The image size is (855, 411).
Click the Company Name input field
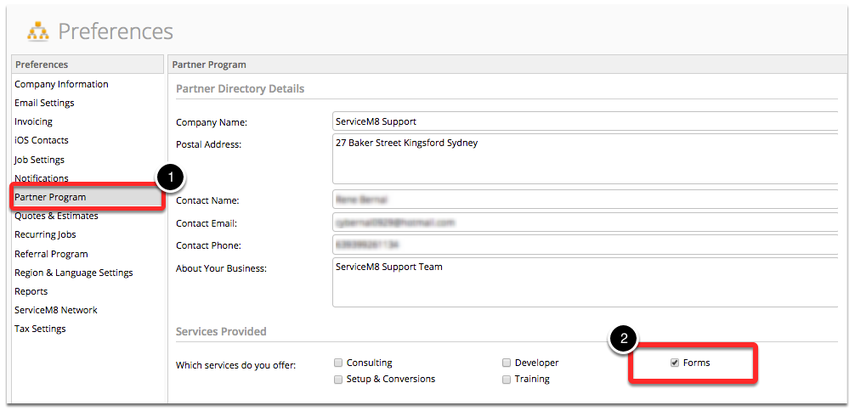coord(585,122)
